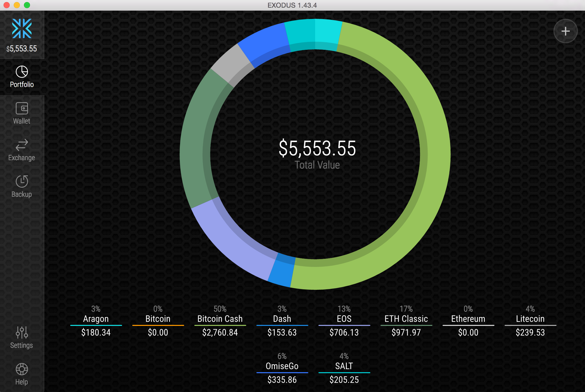Viewport: 585px width, 392px height.
Task: Click the 50% percentage above Bitcoin Cash
Action: coord(220,309)
